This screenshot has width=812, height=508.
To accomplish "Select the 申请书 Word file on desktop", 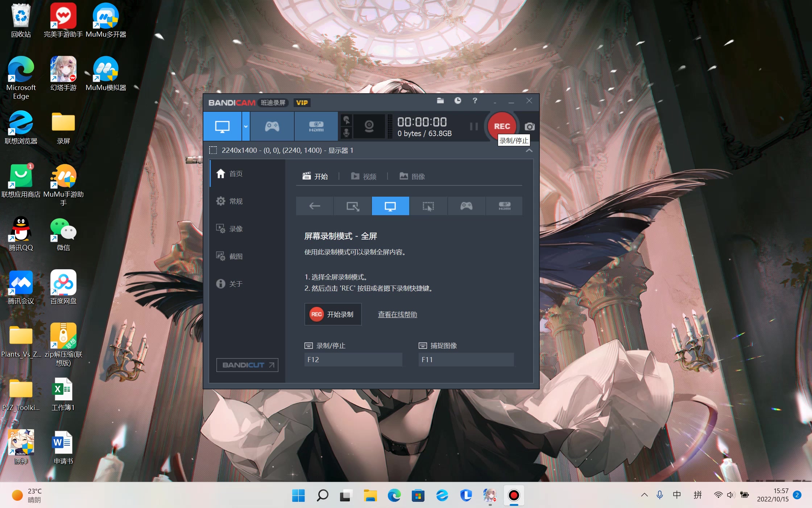I will click(x=63, y=447).
